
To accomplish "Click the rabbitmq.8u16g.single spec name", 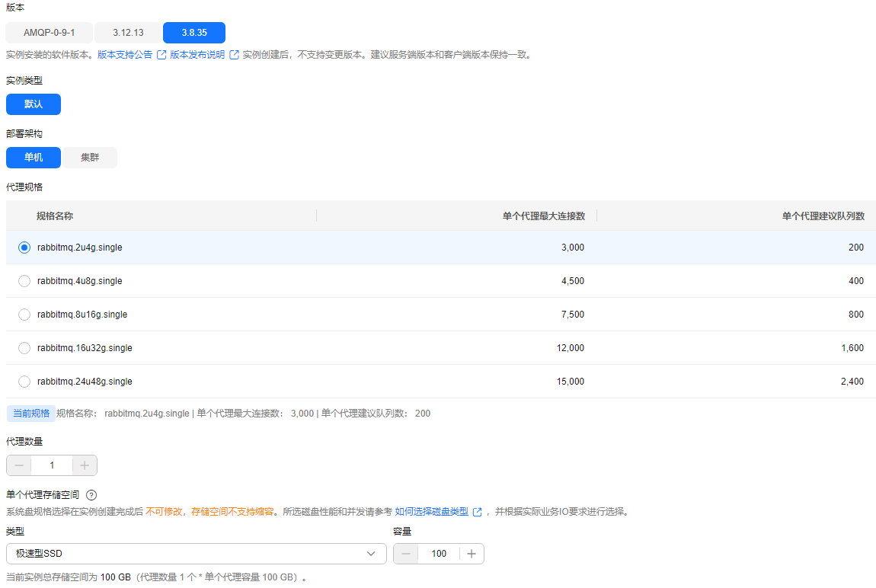I will pos(82,315).
